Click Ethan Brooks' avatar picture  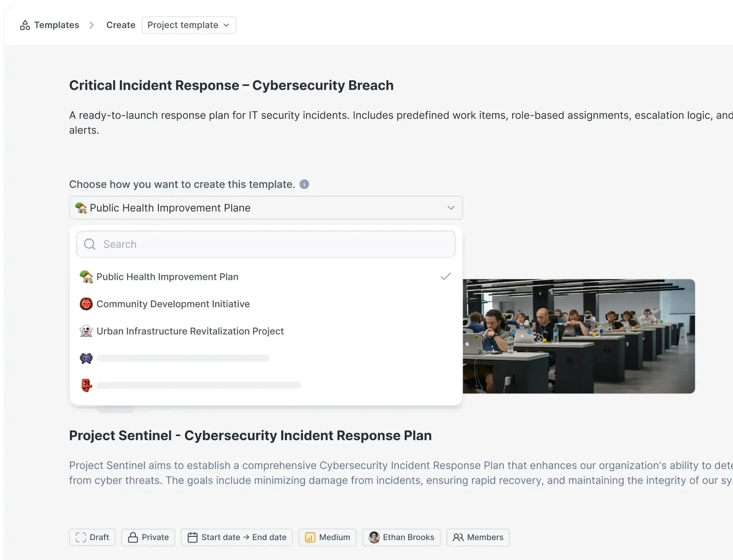pos(374,537)
